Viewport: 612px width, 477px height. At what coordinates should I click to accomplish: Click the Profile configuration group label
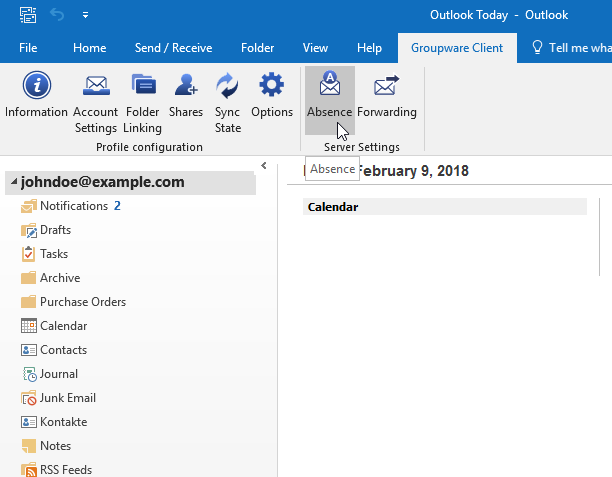tap(149, 147)
